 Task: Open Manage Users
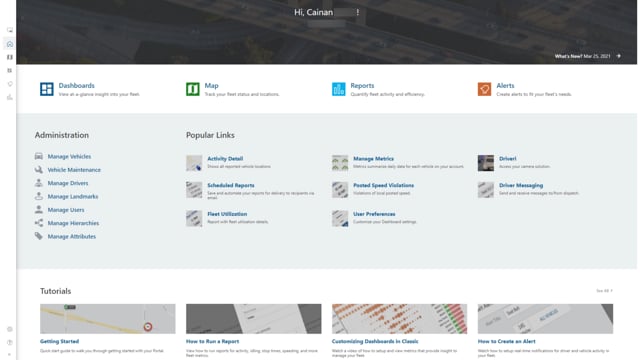tap(66, 210)
